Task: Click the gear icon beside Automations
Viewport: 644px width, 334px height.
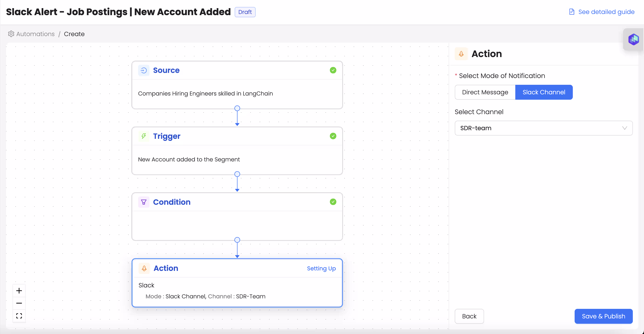Action: (11, 34)
